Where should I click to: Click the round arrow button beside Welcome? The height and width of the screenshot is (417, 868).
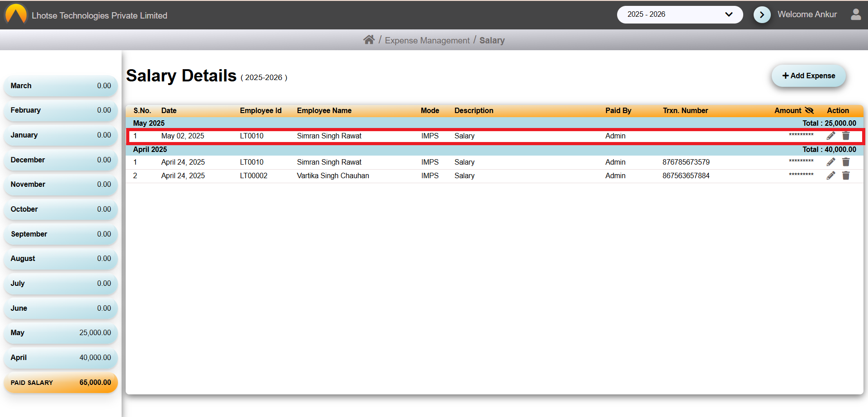(762, 15)
